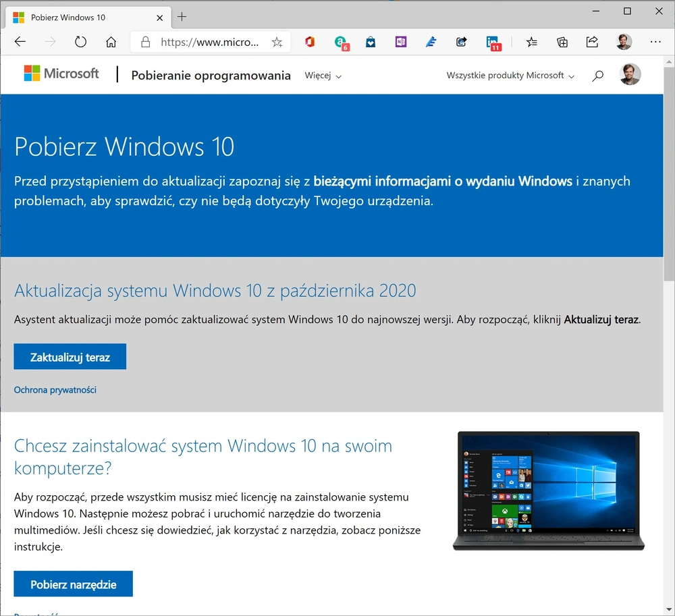
Task: Expand the Więcej menu
Action: (x=323, y=76)
